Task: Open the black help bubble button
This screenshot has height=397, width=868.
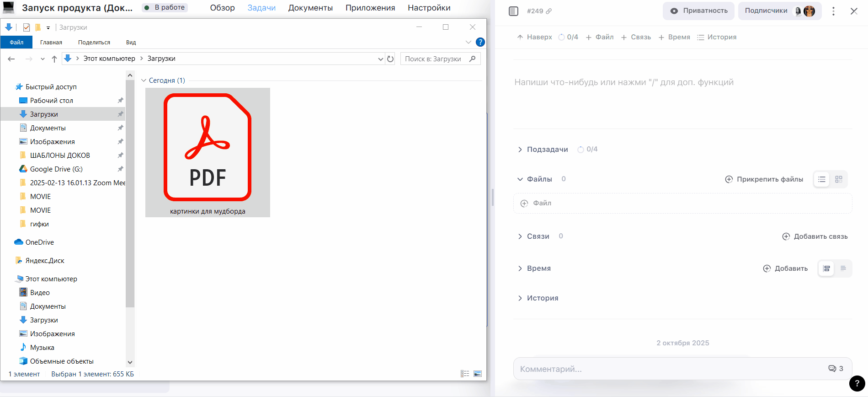Action: (857, 384)
